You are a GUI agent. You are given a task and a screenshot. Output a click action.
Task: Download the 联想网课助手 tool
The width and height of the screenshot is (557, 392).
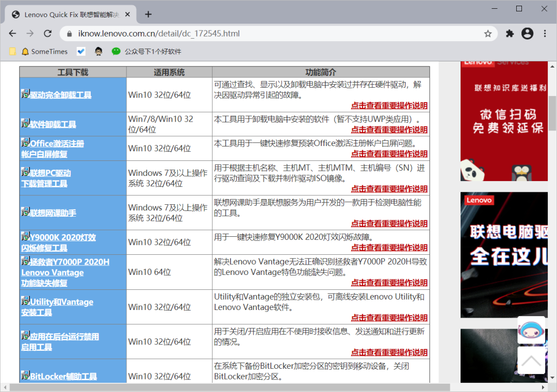(x=53, y=213)
